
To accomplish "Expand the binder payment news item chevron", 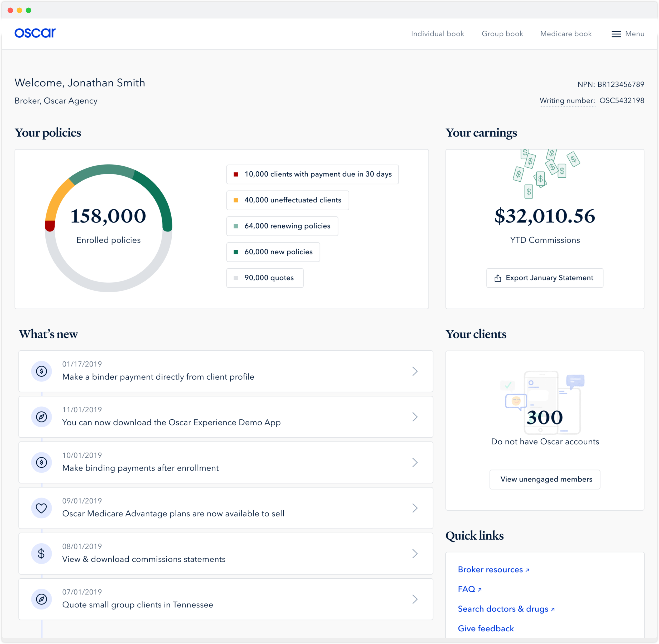I will (415, 371).
